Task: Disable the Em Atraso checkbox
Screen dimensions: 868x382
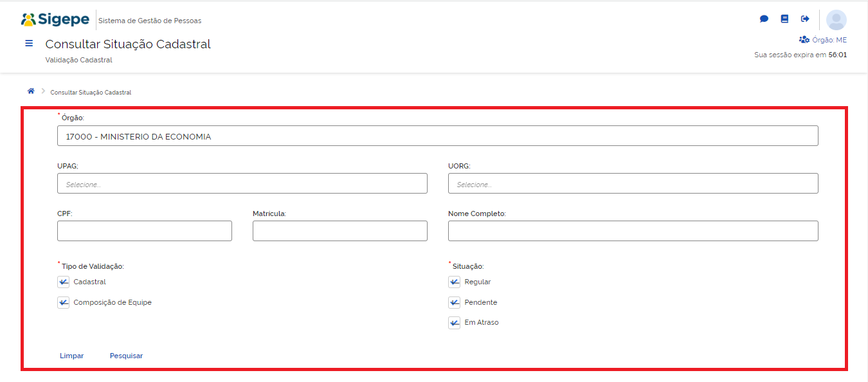Action: coord(454,323)
